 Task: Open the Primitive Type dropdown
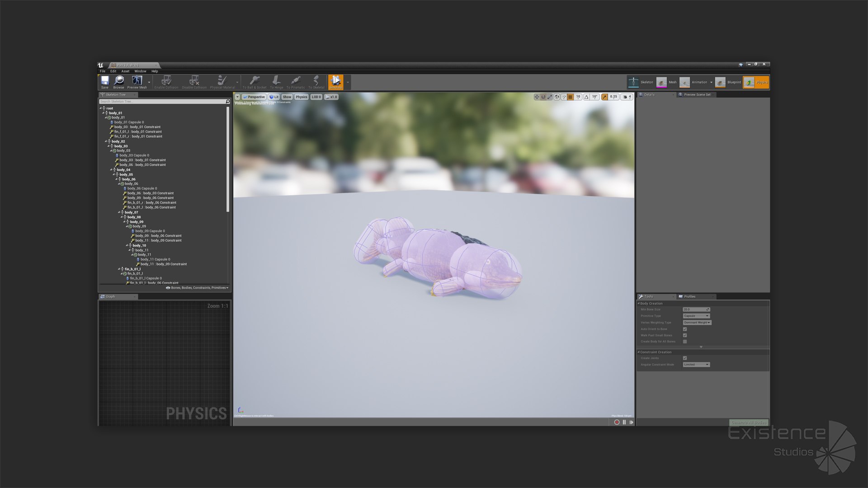(696, 316)
